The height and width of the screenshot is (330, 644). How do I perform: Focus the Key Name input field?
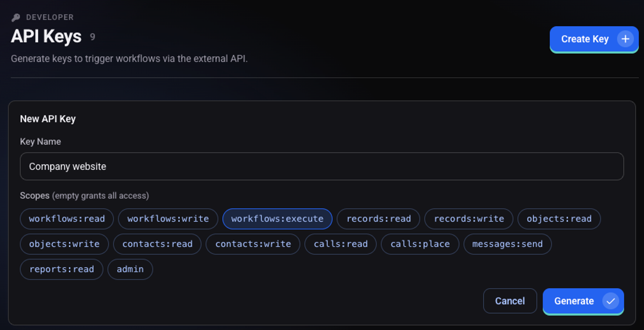321,166
